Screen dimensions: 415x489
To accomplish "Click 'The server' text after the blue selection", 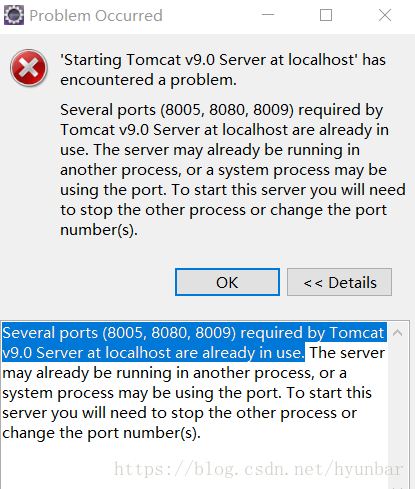I will pos(347,353).
